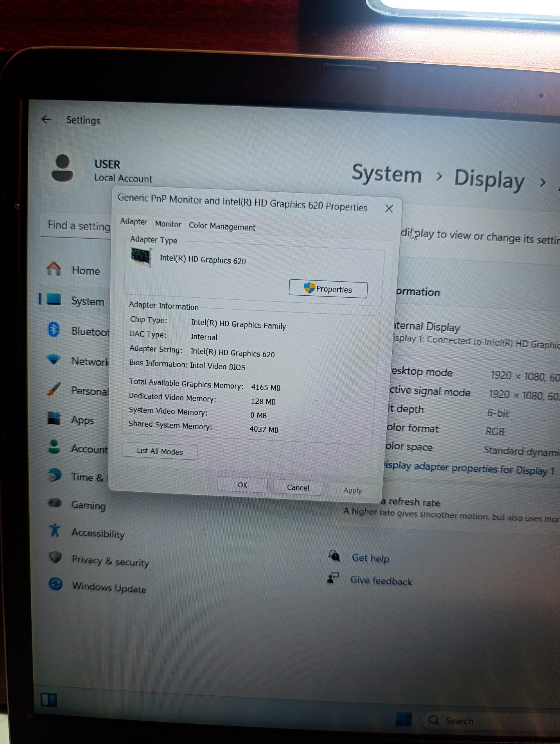Click the Bios Information value 'Intel Video BIOS'
Screen dimensions: 560x744
218,366
